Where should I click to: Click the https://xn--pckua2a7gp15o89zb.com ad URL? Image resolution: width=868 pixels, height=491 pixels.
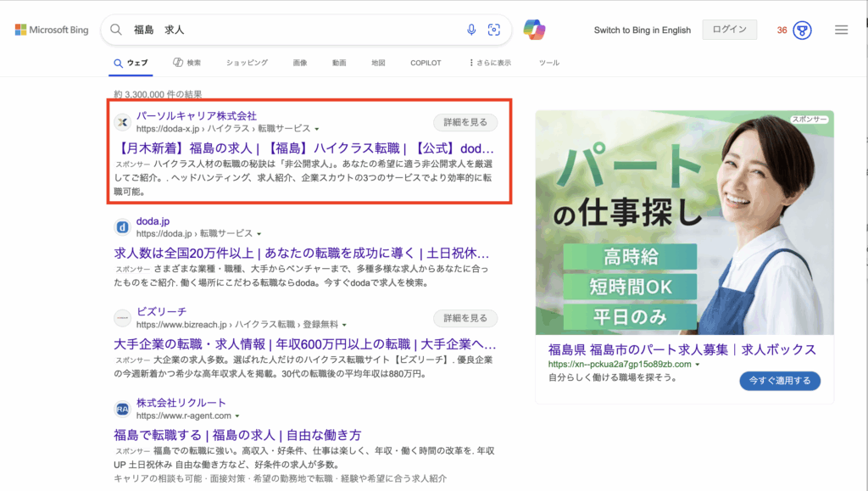pyautogui.click(x=620, y=365)
